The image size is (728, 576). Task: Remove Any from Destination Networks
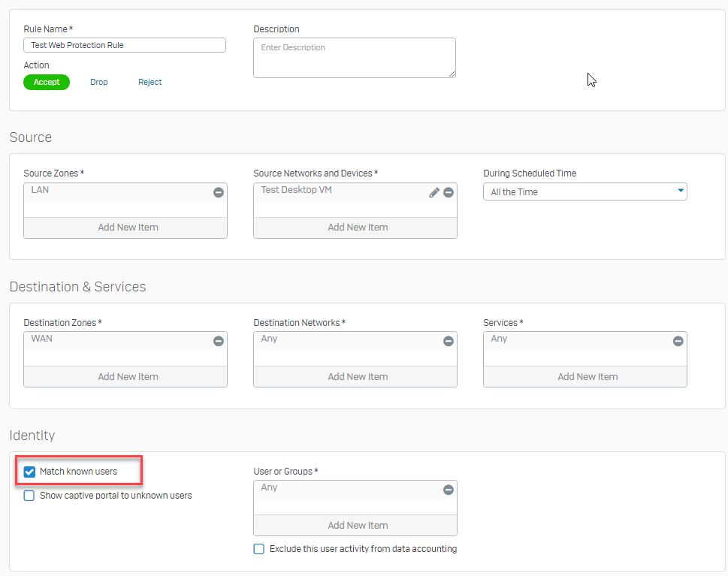point(449,341)
